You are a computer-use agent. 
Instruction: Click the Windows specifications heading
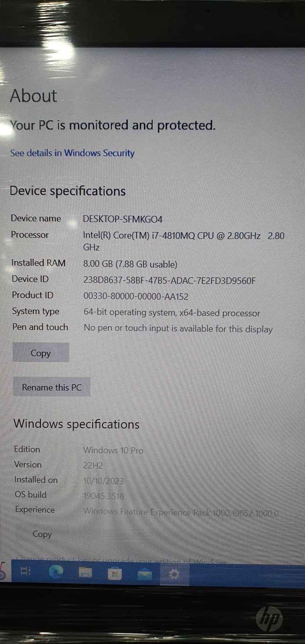pyautogui.click(x=77, y=424)
